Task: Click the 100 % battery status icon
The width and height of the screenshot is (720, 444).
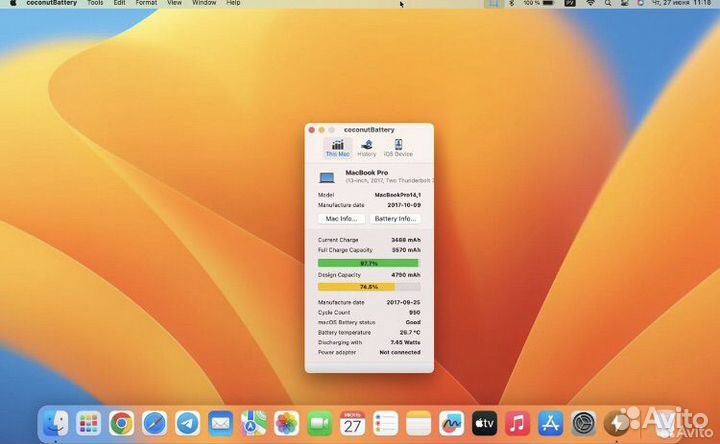Action: [x=539, y=3]
